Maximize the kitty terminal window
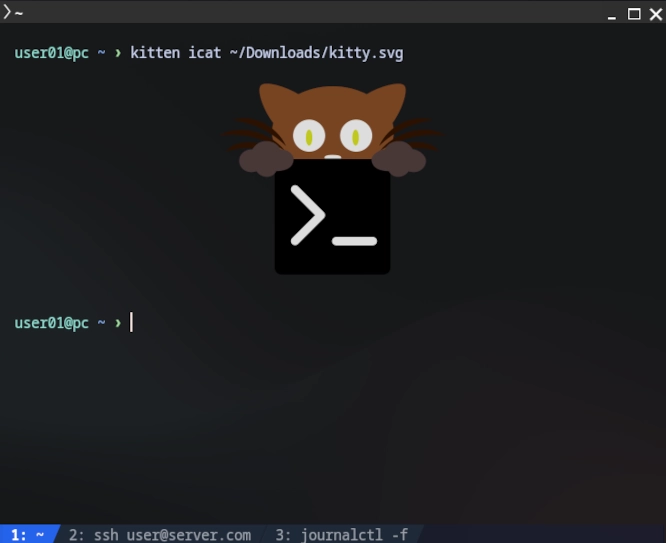Viewport: 666px width, 543px height. (x=634, y=14)
